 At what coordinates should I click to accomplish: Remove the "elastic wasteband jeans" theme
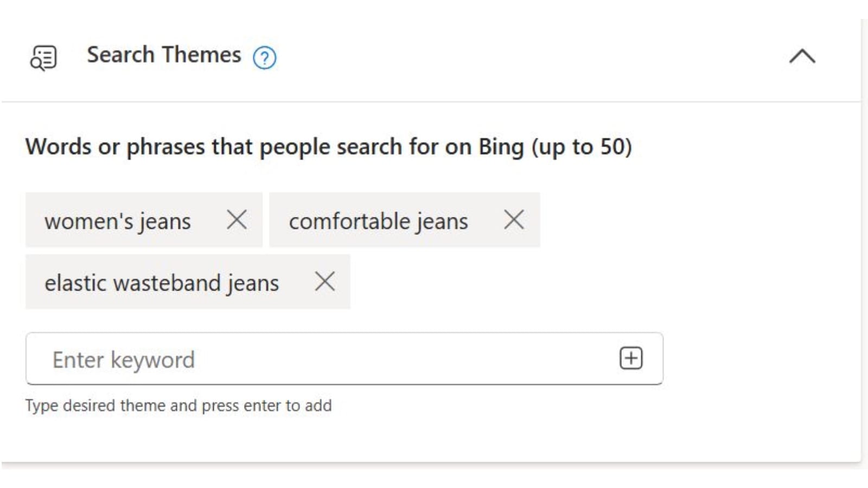[x=325, y=281]
